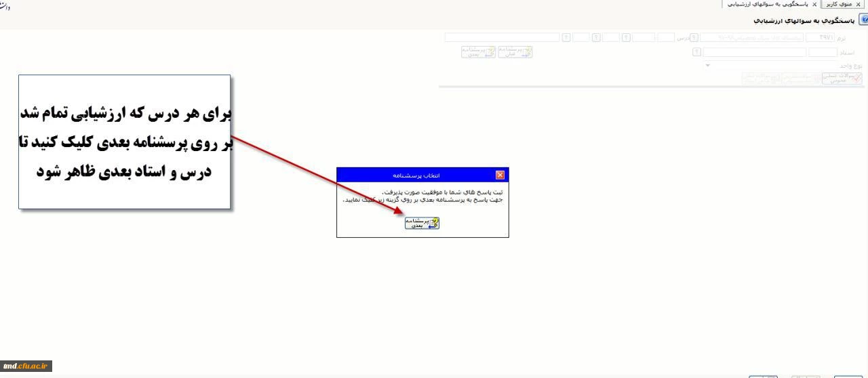Click the greyed-out پرسشنامه بعدی button in the top form

click(478, 52)
